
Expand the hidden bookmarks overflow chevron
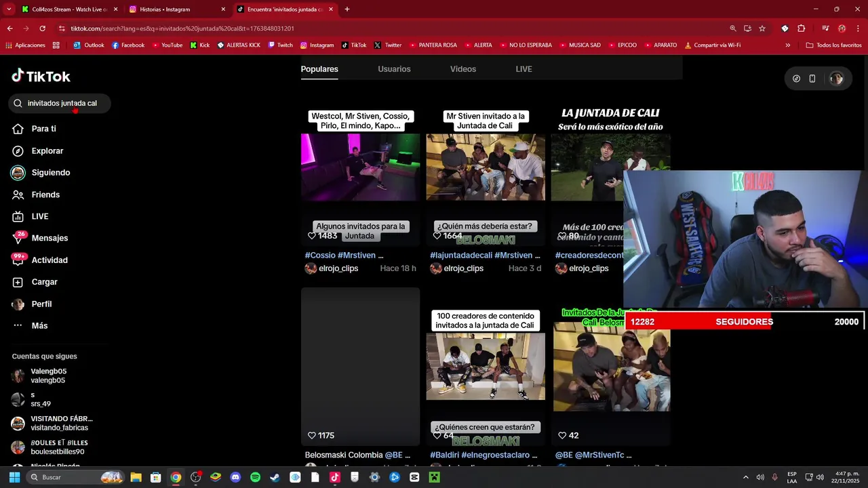point(787,45)
